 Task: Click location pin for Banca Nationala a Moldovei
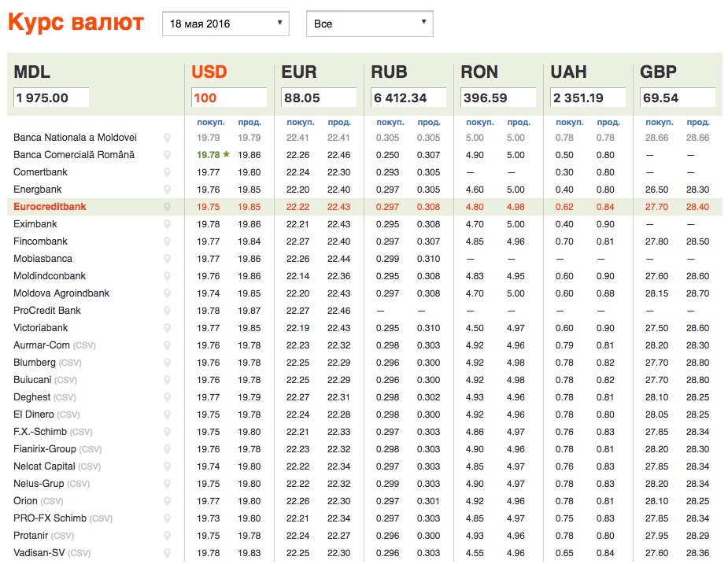pos(167,138)
